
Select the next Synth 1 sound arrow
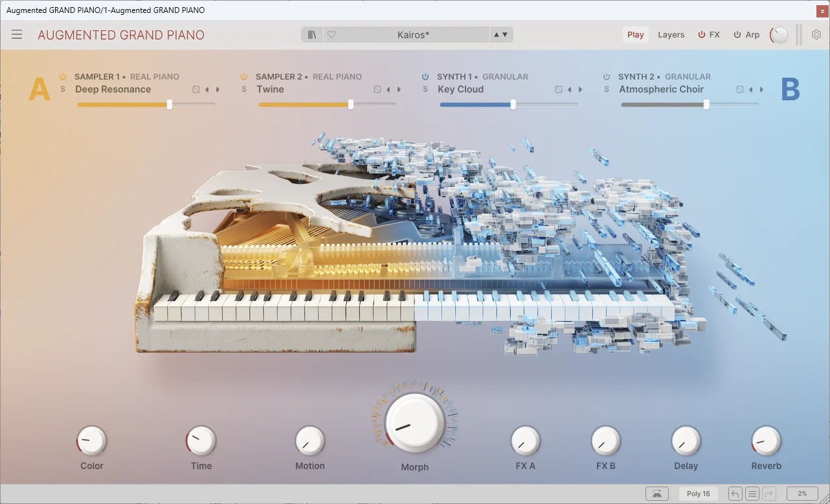point(580,89)
